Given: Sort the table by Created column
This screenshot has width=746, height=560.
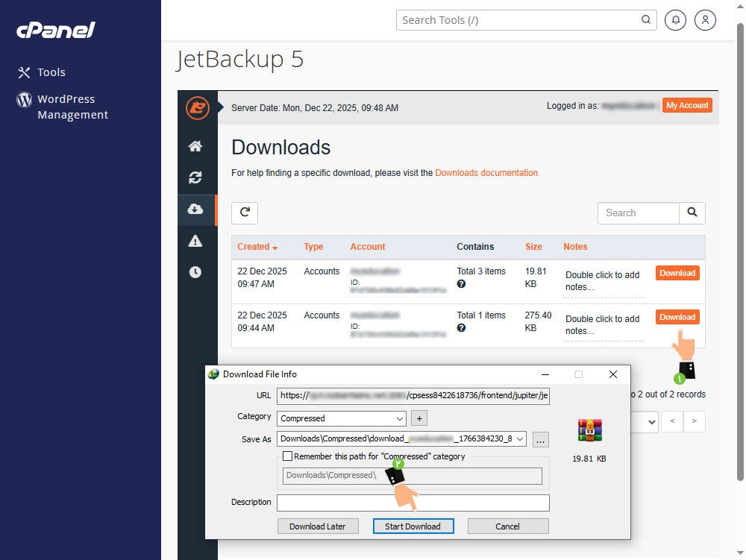Looking at the screenshot, I should pos(257,247).
